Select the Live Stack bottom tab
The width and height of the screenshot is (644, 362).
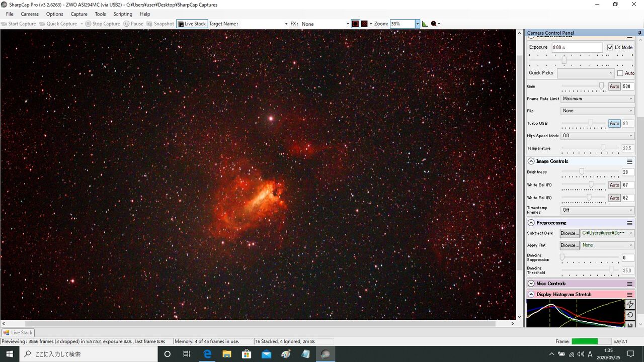click(18, 332)
